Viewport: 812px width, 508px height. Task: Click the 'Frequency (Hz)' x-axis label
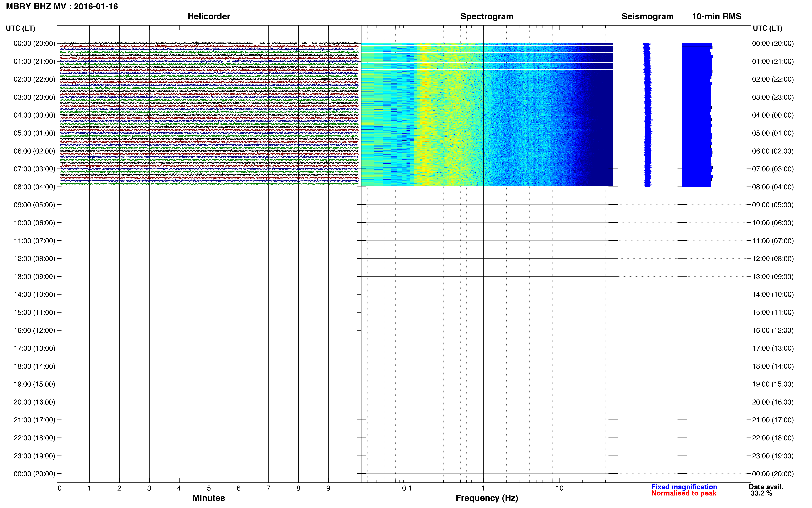tap(487, 498)
